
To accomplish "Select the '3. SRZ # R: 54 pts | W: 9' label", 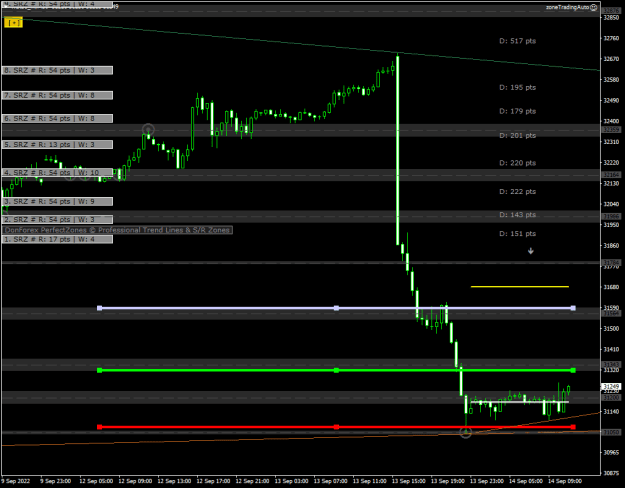I will (57, 201).
